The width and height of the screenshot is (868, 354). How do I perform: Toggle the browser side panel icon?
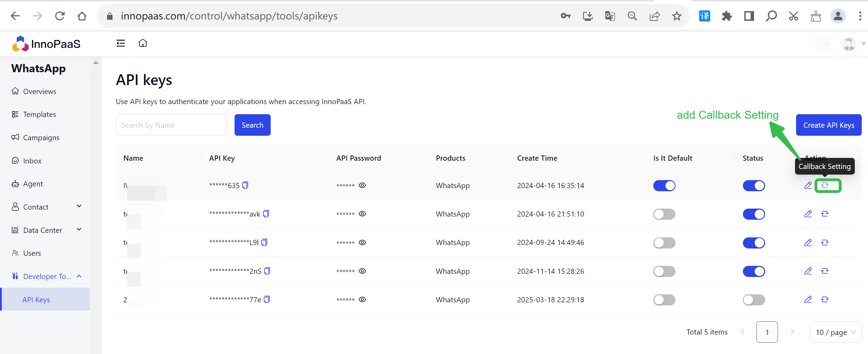pyautogui.click(x=749, y=16)
